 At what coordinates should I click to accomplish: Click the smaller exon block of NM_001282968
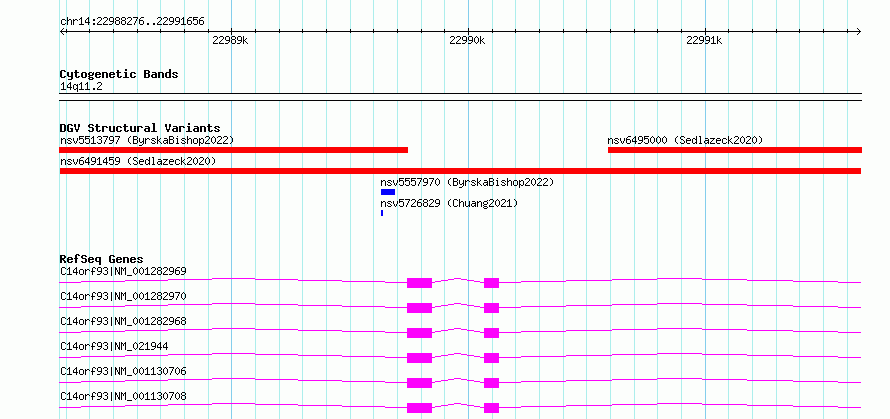pyautogui.click(x=492, y=333)
